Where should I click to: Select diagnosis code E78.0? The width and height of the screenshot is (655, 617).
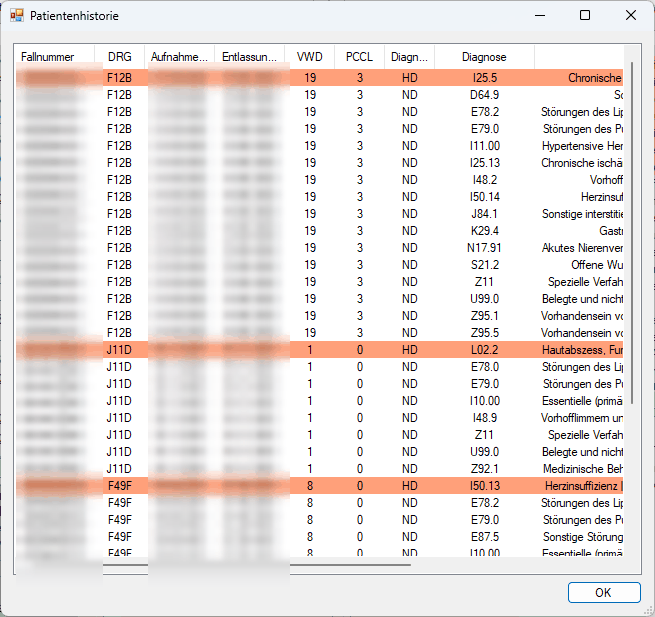pyautogui.click(x=485, y=367)
